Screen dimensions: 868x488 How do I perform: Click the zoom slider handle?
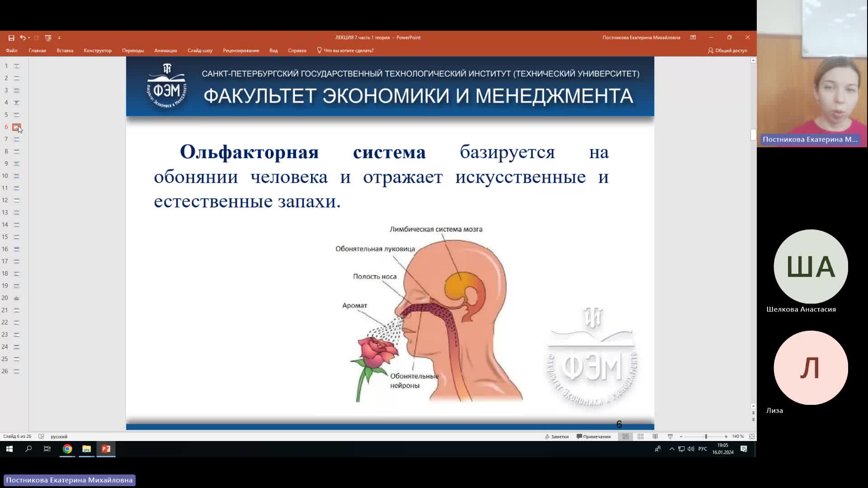tap(706, 436)
